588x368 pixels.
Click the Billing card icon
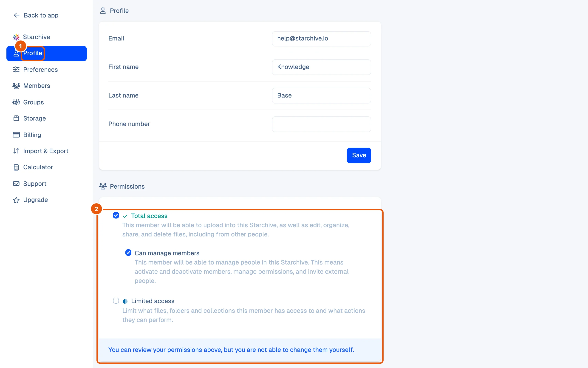pyautogui.click(x=16, y=135)
